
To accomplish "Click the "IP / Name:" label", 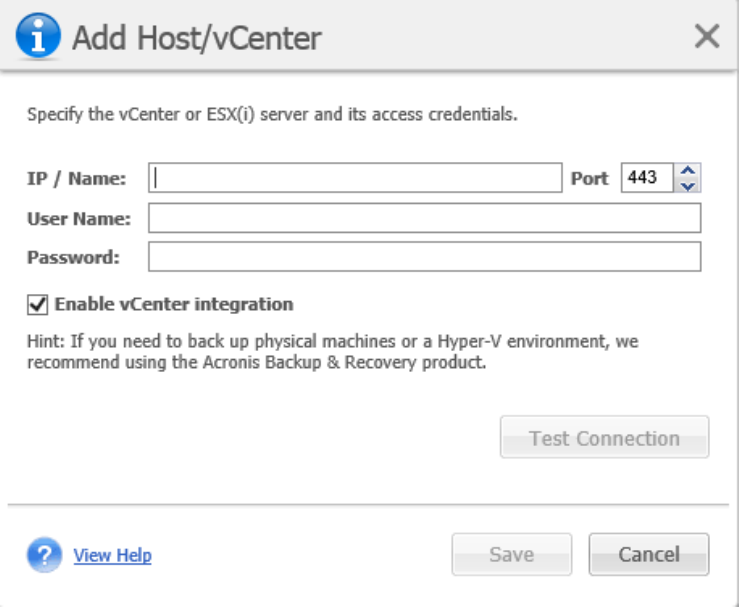I will (77, 179).
